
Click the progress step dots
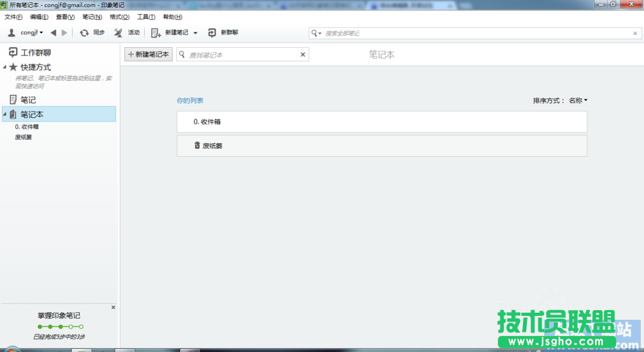[x=61, y=326]
